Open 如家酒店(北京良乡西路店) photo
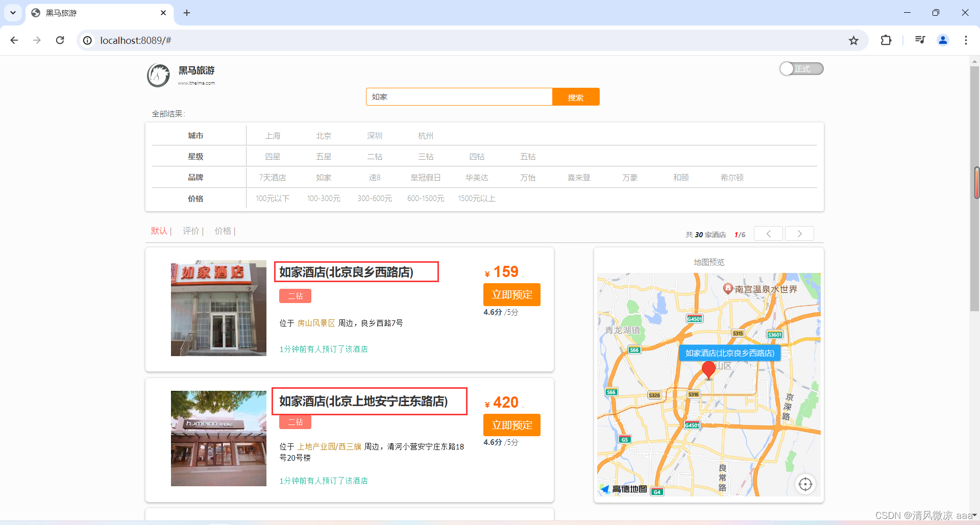The width and height of the screenshot is (980, 525). 218,308
